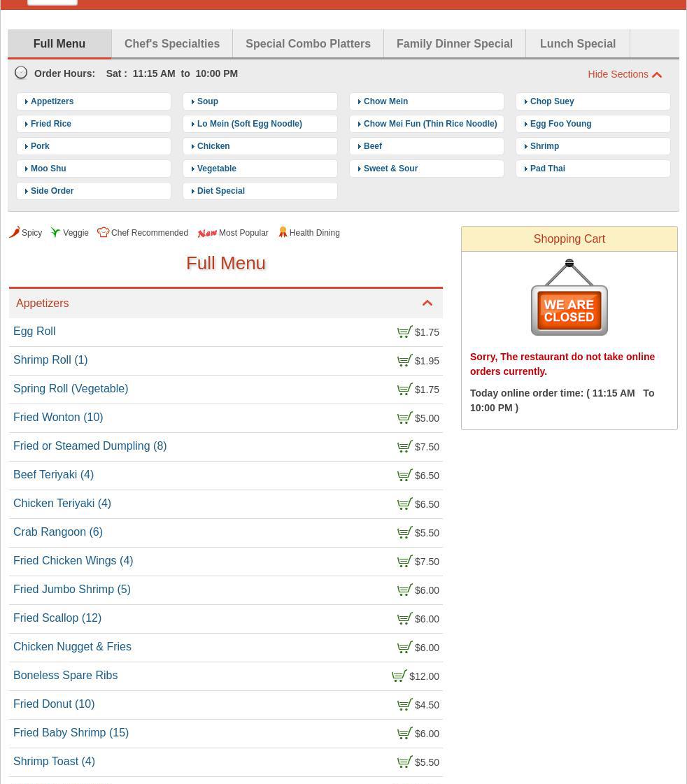Jump to Egg Foo Young section
The width and height of the screenshot is (687, 784).
point(560,124)
